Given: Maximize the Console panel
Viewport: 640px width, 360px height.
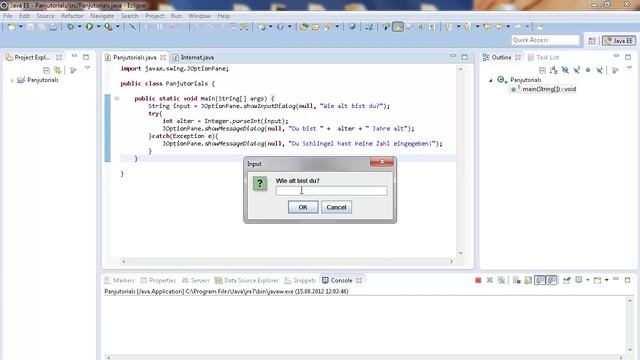Looking at the screenshot, I should coord(628,280).
